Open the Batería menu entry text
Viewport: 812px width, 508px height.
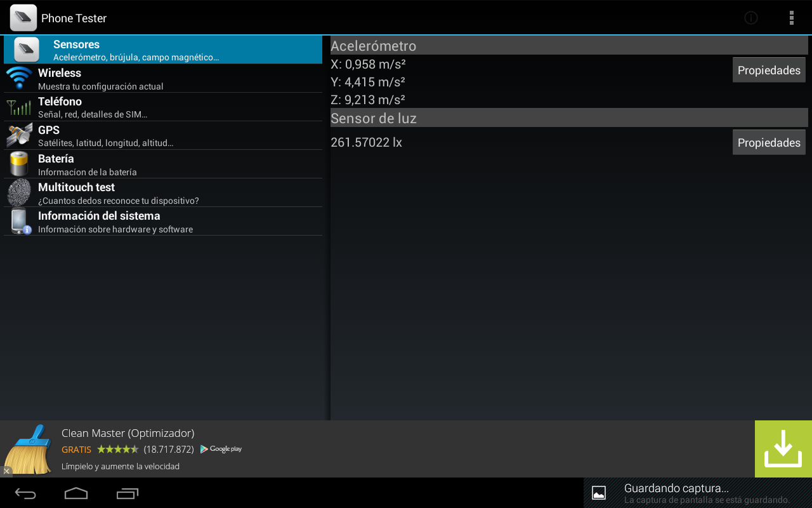pyautogui.click(x=56, y=159)
